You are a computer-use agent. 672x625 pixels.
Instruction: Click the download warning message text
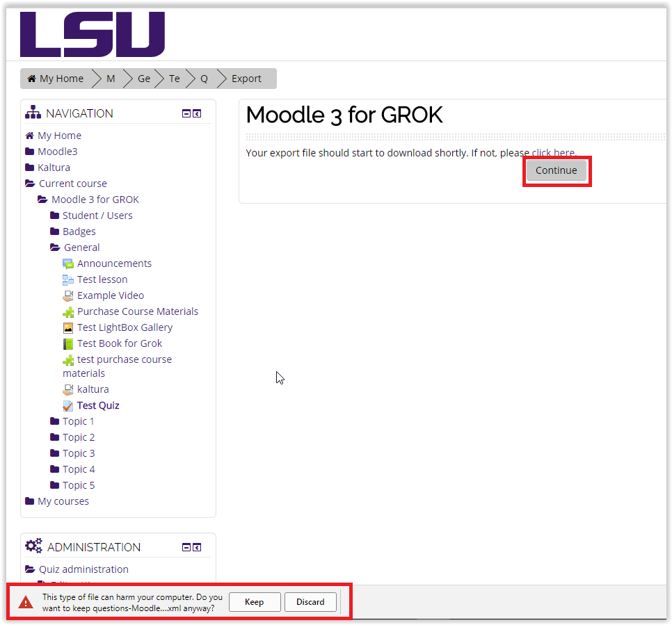coord(132,603)
